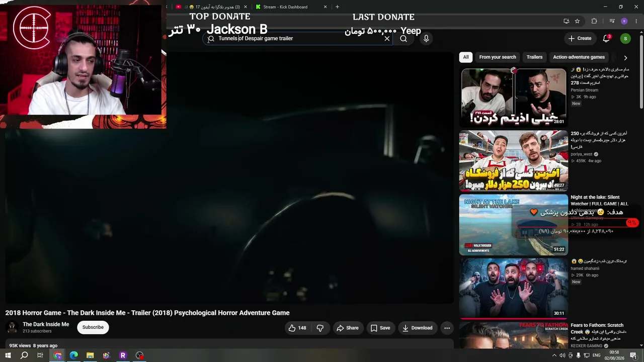The width and height of the screenshot is (644, 362).
Task: Switch ENG input language
Action: pos(597,355)
